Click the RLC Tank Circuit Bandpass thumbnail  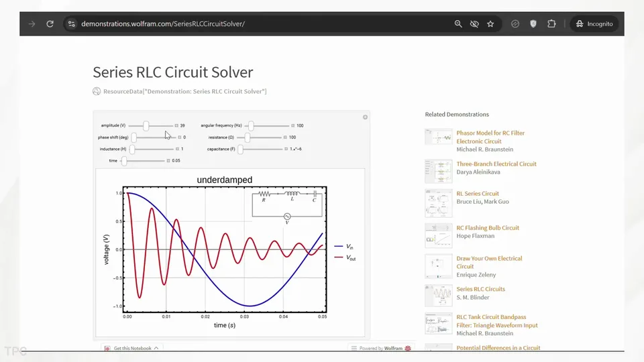click(439, 324)
